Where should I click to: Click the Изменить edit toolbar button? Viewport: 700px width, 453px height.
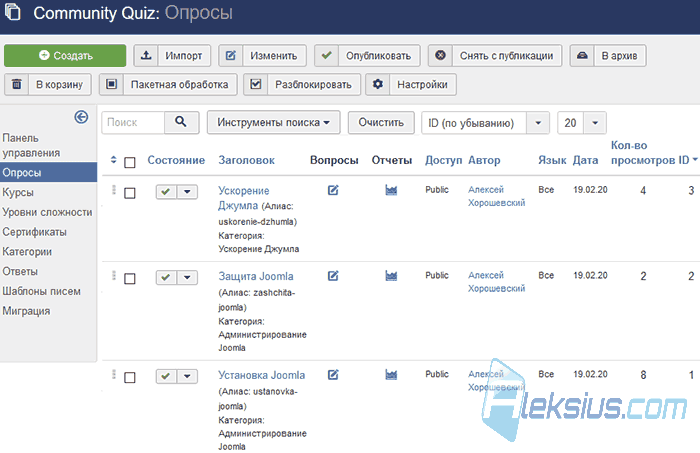coord(262,55)
